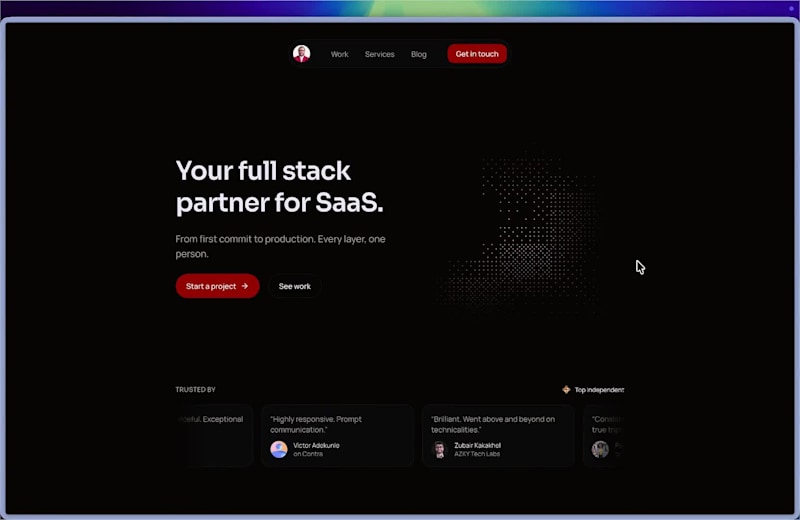The image size is (800, 520).
Task: Click the Get in touch button
Action: 477,54
